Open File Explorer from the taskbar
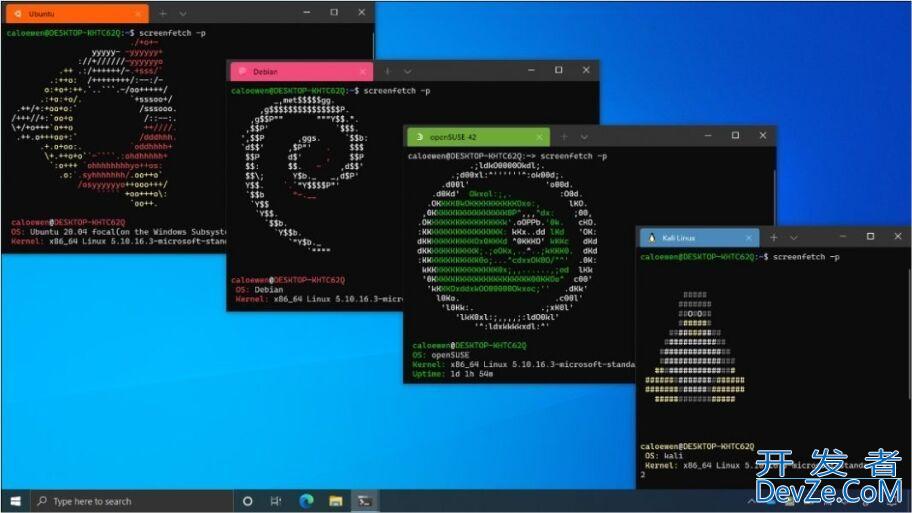 (336, 501)
